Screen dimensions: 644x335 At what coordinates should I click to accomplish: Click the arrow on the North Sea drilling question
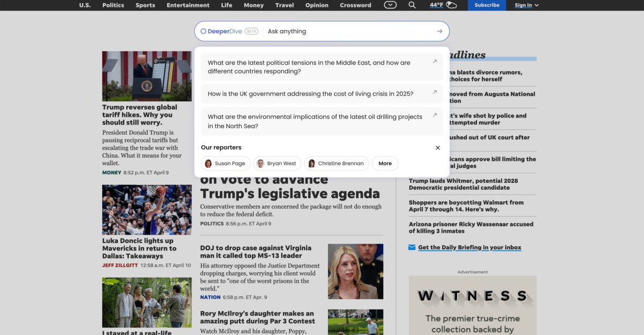(x=435, y=115)
